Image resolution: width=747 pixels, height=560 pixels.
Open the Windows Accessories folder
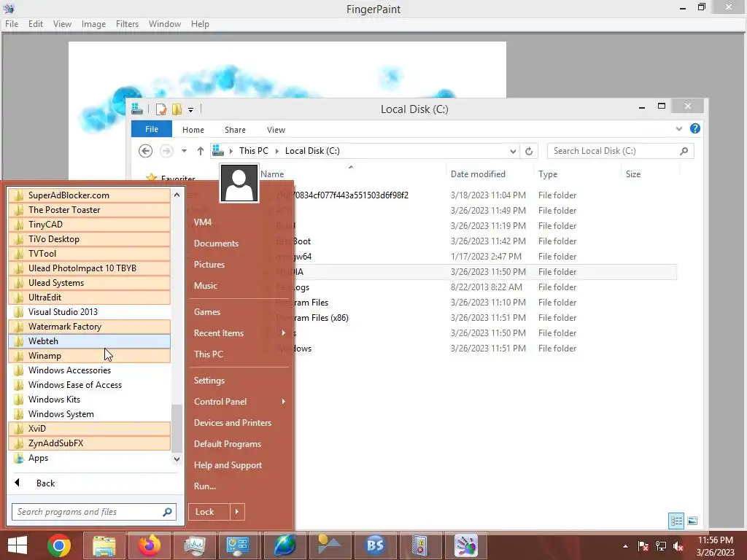[x=89, y=370]
